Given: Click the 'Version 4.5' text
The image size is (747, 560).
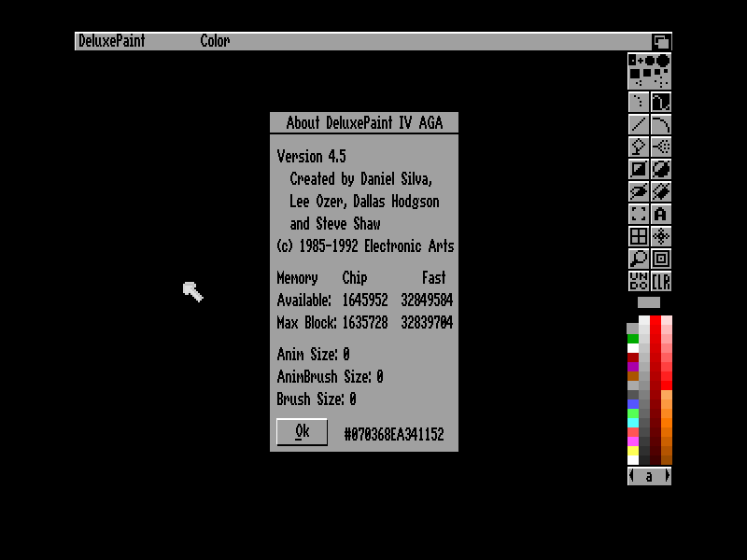Looking at the screenshot, I should pos(312,156).
